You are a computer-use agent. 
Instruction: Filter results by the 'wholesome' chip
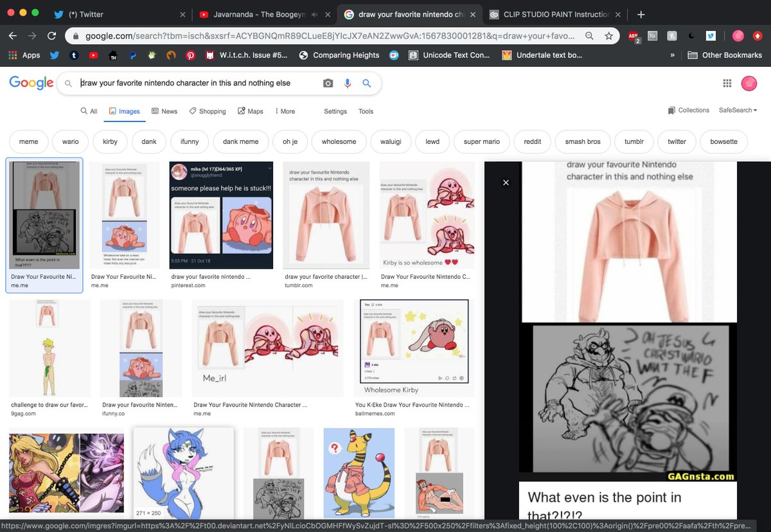(339, 141)
